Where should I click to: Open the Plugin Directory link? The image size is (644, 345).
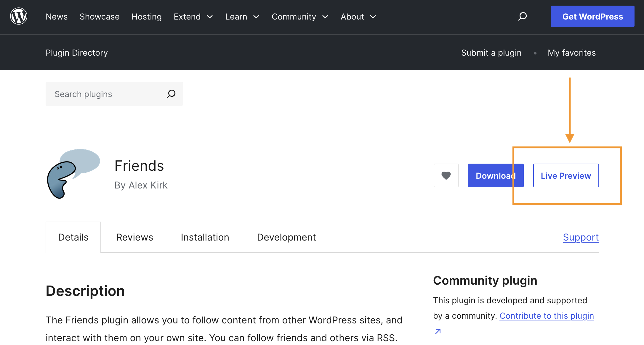coord(77,53)
